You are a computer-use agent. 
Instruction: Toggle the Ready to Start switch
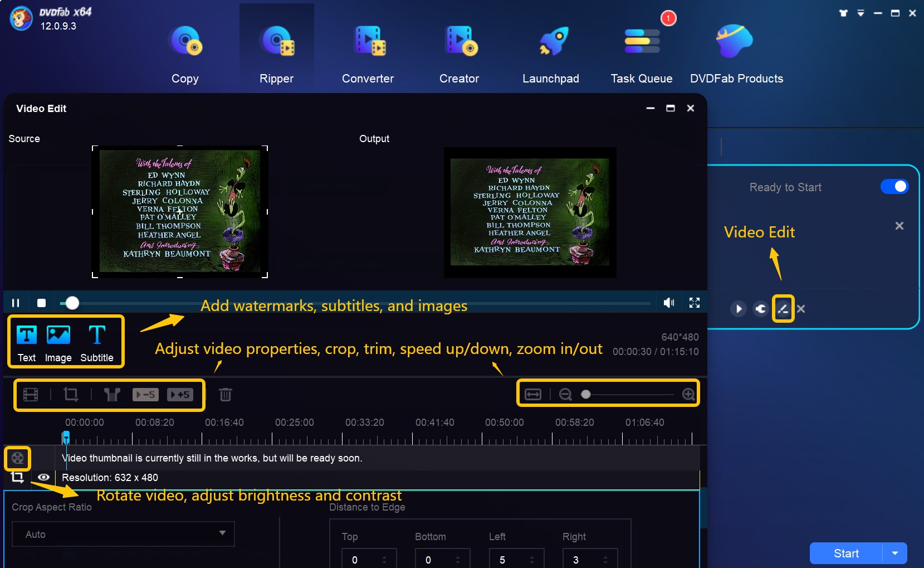(894, 187)
